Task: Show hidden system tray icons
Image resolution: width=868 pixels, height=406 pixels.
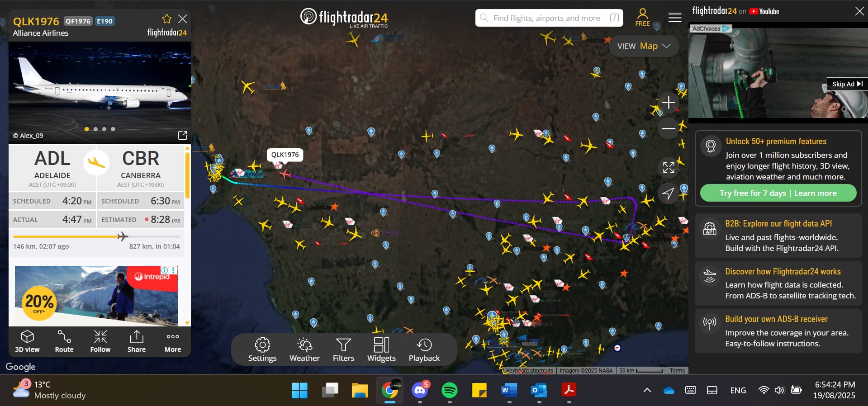Action: 647,390
